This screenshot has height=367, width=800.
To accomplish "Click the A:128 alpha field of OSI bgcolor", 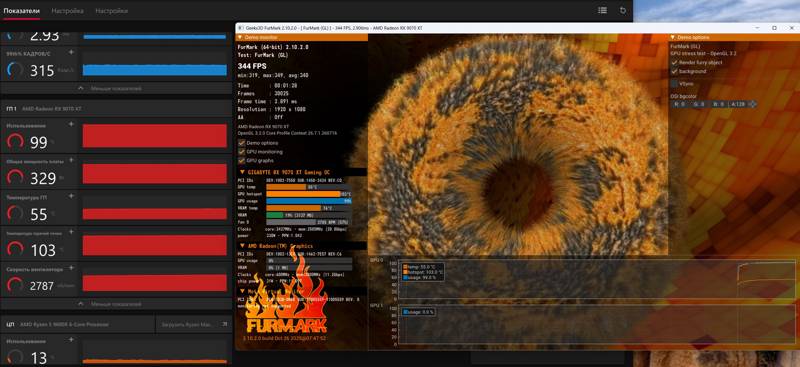I will (x=738, y=104).
